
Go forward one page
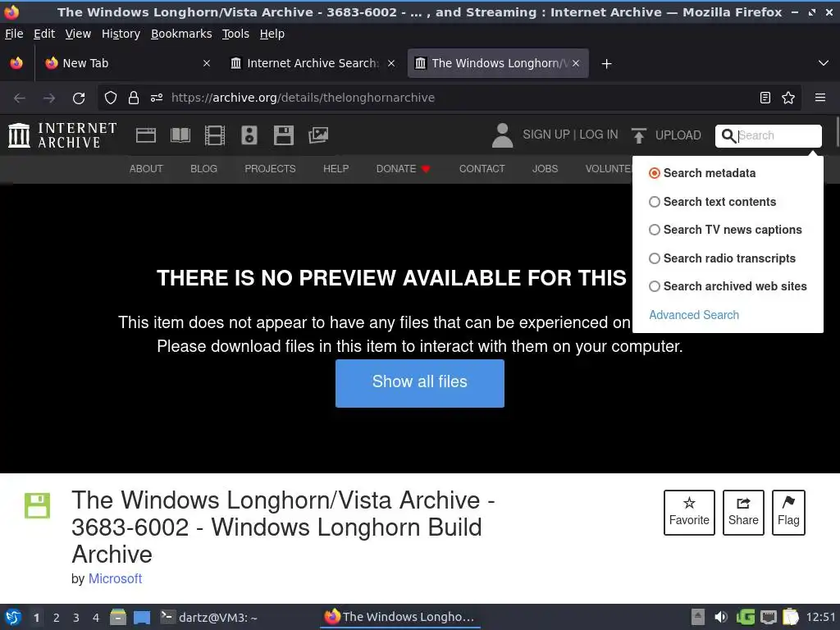pyautogui.click(x=48, y=98)
